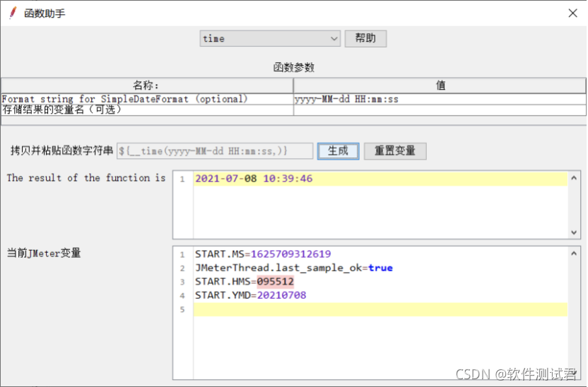Image resolution: width=588 pixels, height=387 pixels.
Task: Click the 重置变量 reset variables button
Action: [x=395, y=151]
